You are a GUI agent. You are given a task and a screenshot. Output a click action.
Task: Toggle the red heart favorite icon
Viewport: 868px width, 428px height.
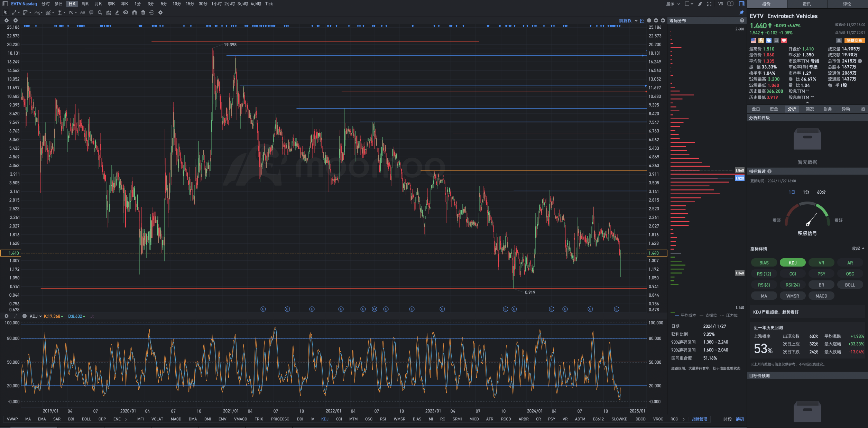784,40
